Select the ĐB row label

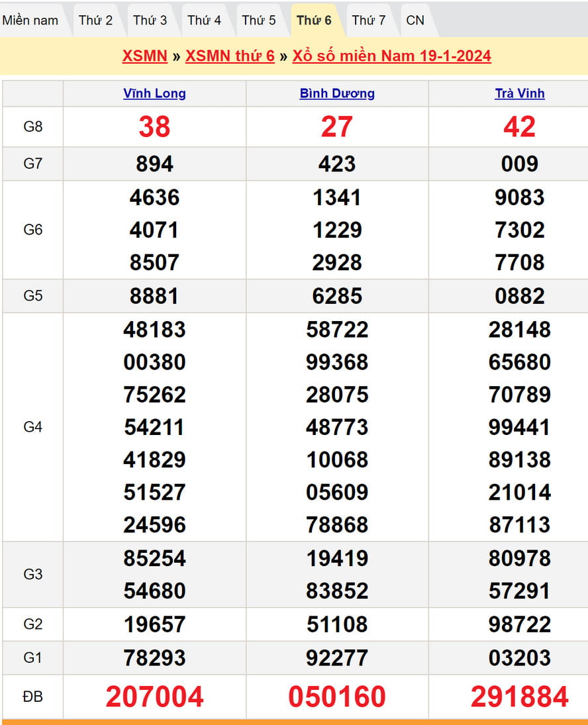point(33,697)
